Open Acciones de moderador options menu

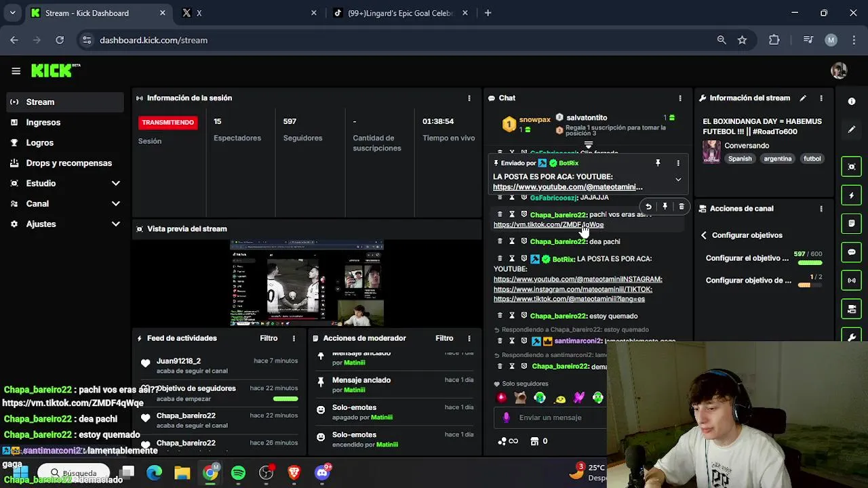tap(469, 338)
